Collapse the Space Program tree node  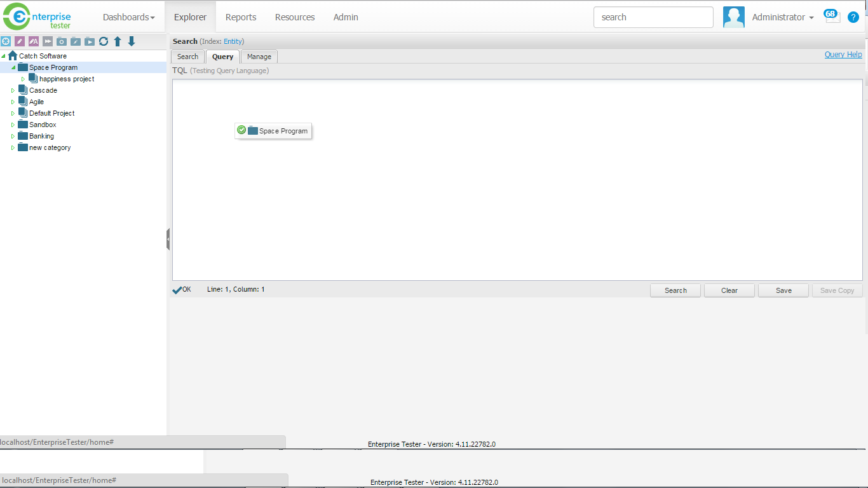tap(13, 68)
